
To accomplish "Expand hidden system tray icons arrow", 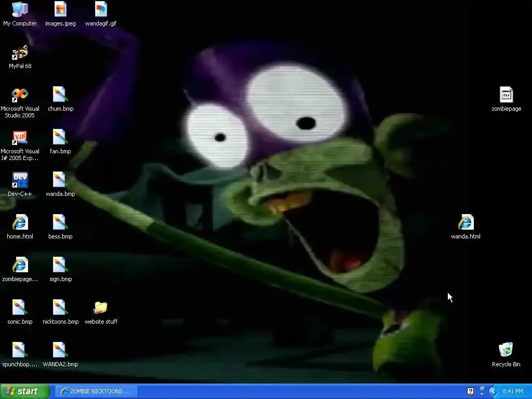I will [x=493, y=391].
